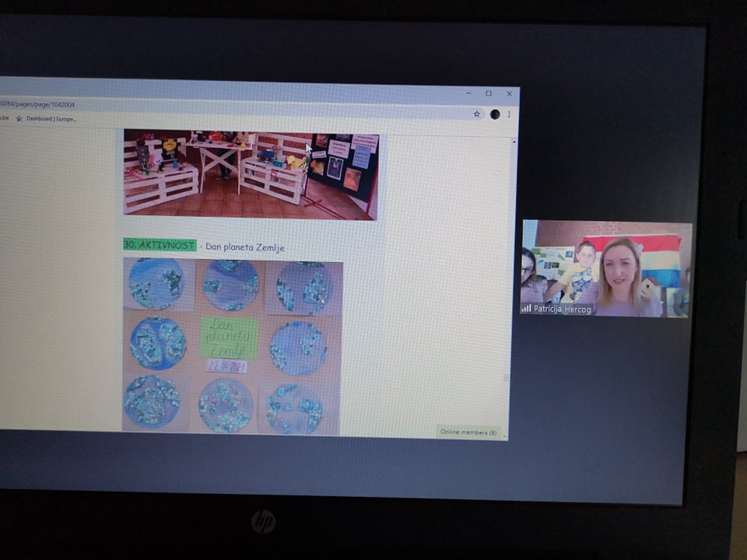The height and width of the screenshot is (560, 747).
Task: Click the signal strength bars icon
Action: coord(527,308)
